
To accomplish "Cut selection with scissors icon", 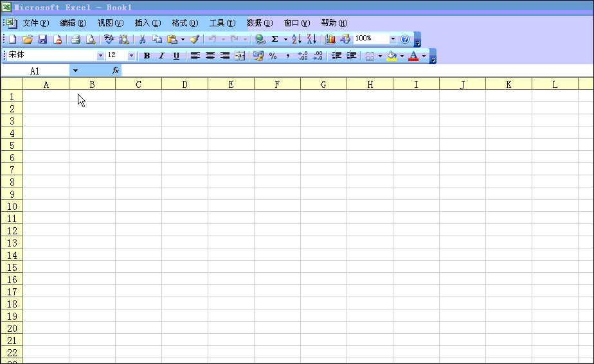I will pyautogui.click(x=142, y=39).
